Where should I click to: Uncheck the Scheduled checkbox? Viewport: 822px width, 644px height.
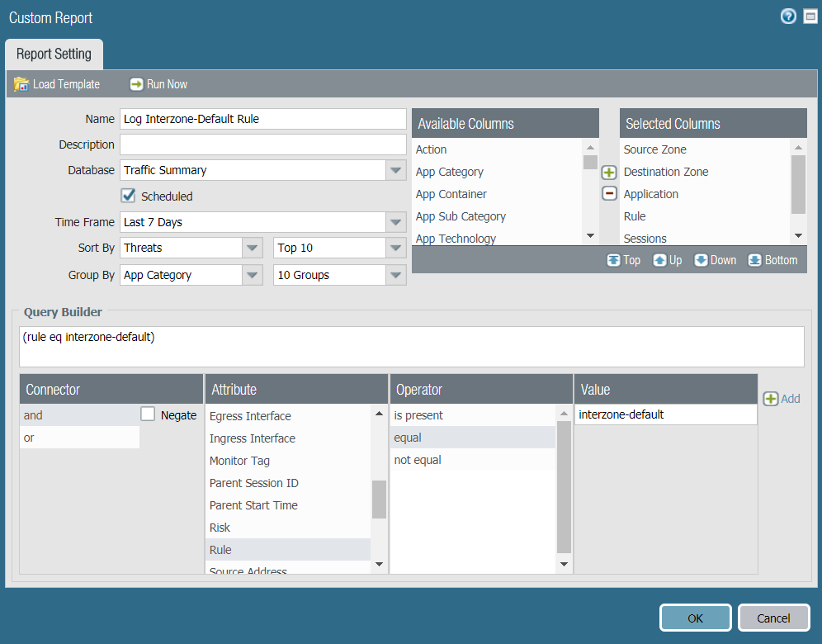(128, 196)
